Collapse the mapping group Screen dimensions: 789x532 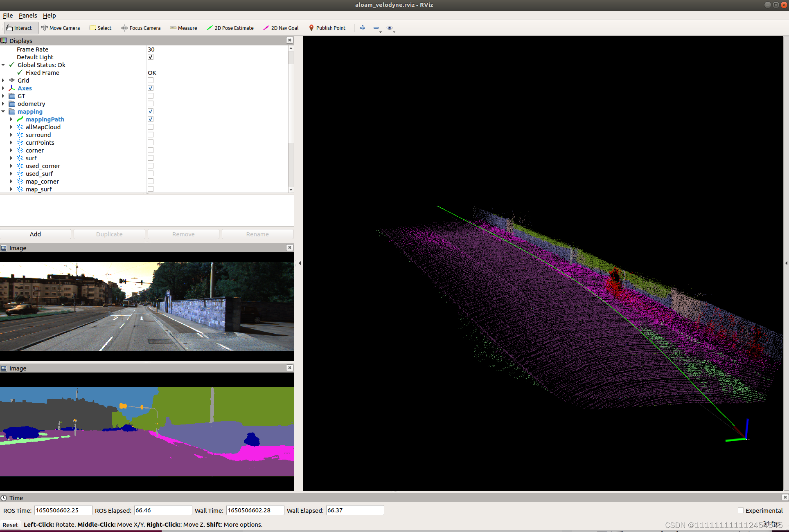pyautogui.click(x=3, y=112)
